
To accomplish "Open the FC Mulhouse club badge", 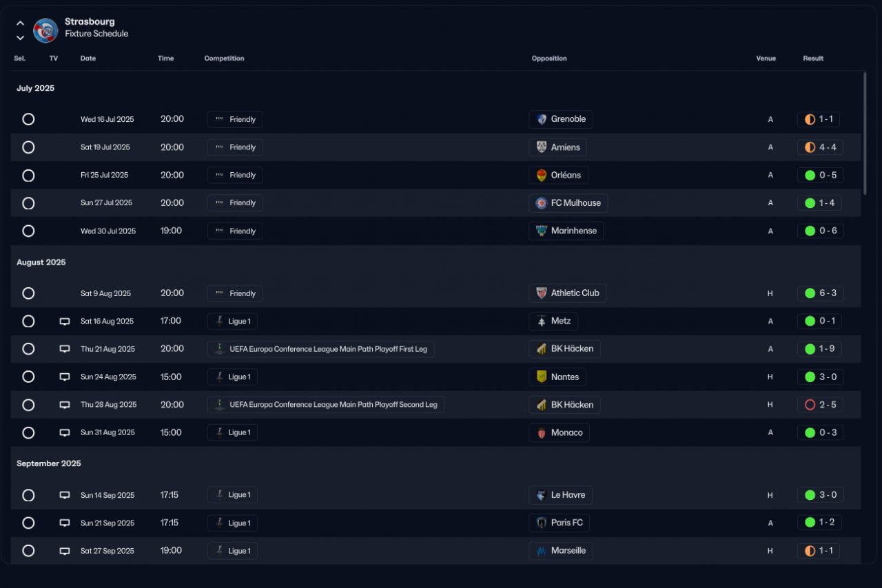I will pos(542,203).
